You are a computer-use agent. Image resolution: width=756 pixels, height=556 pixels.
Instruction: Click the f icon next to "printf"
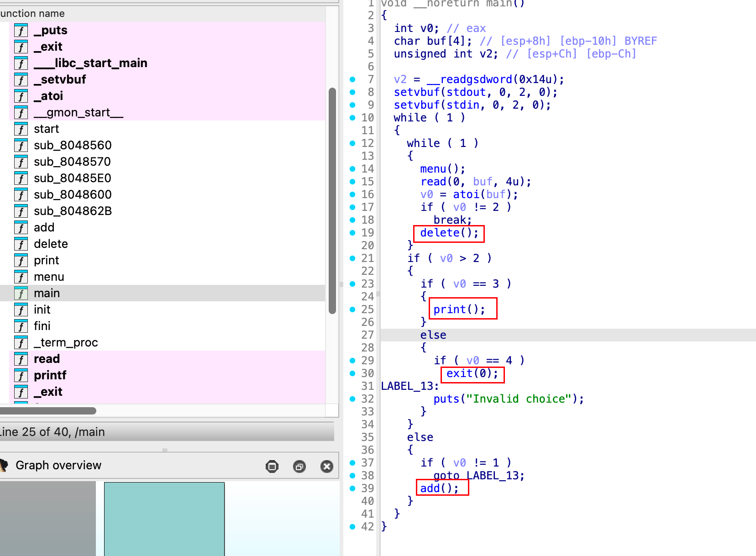pos(21,376)
